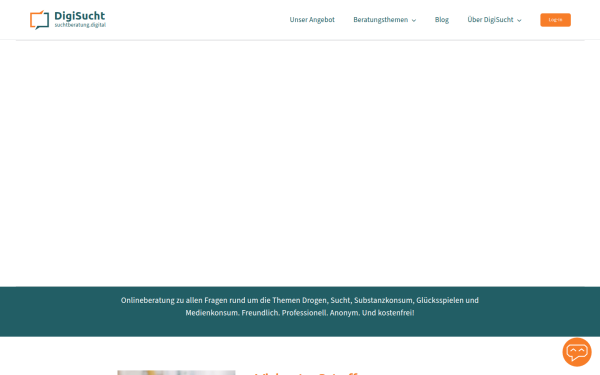The height and width of the screenshot is (375, 600).
Task: Open Über DigiSucht menu item
Action: pyautogui.click(x=490, y=20)
